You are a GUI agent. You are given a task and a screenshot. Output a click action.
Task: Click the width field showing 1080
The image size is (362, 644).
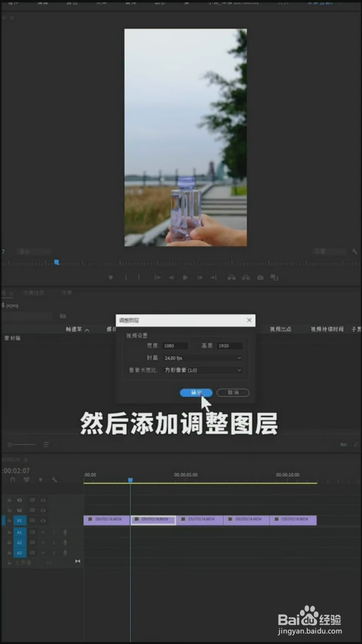174,346
